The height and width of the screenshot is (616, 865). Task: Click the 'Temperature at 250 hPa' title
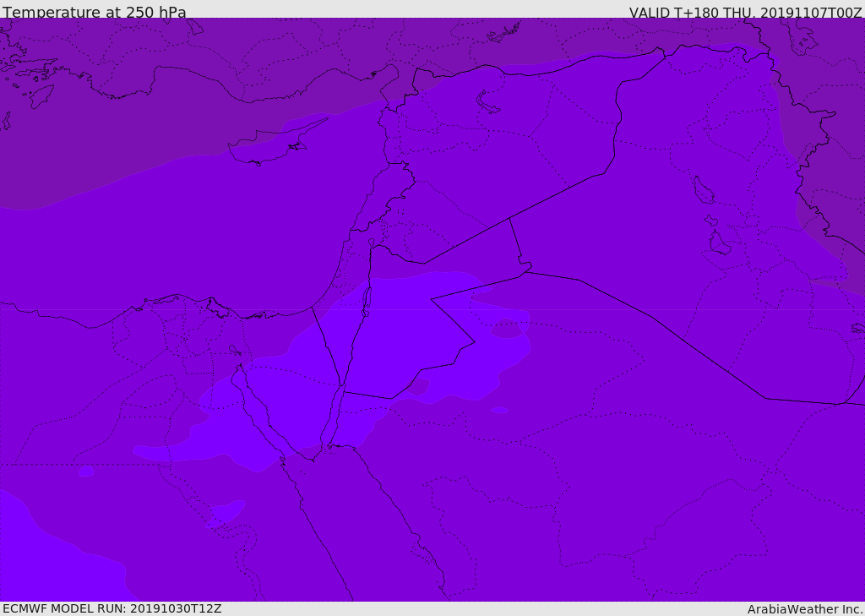(95, 12)
